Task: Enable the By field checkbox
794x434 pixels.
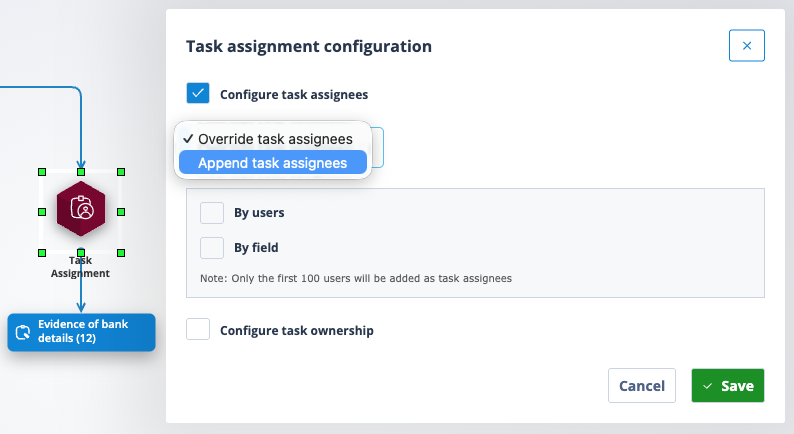Action: pyautogui.click(x=212, y=248)
